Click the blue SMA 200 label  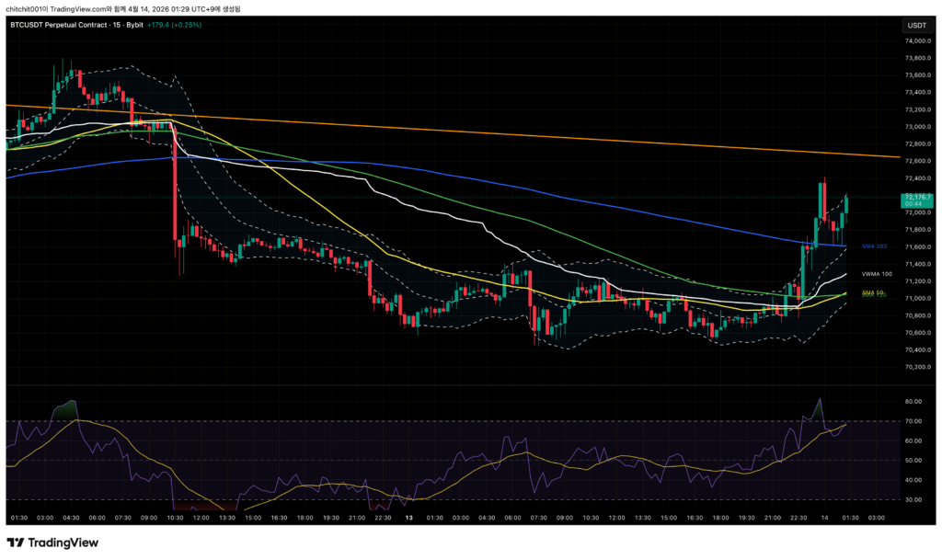point(874,246)
